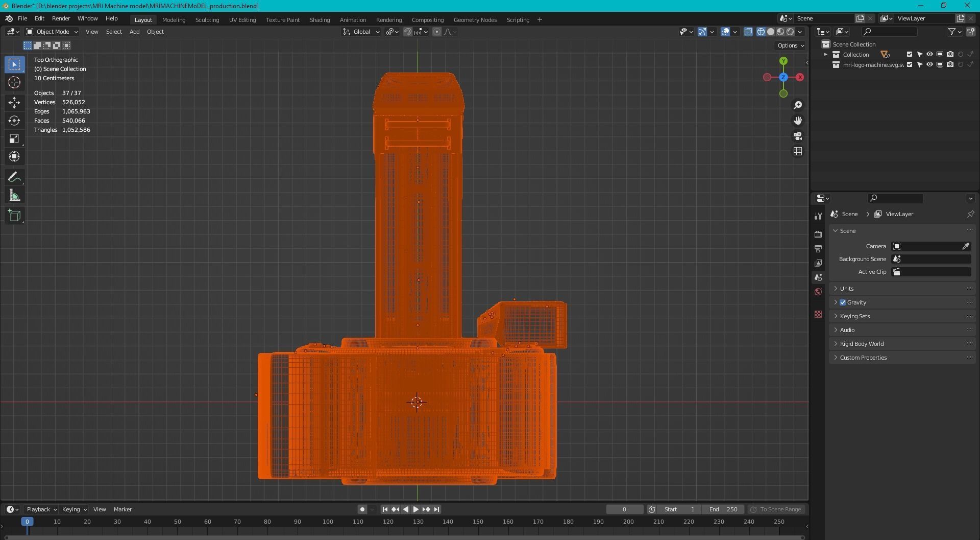Screen dimensions: 980x540
Task: Click the outliner search field
Action: [x=889, y=32]
